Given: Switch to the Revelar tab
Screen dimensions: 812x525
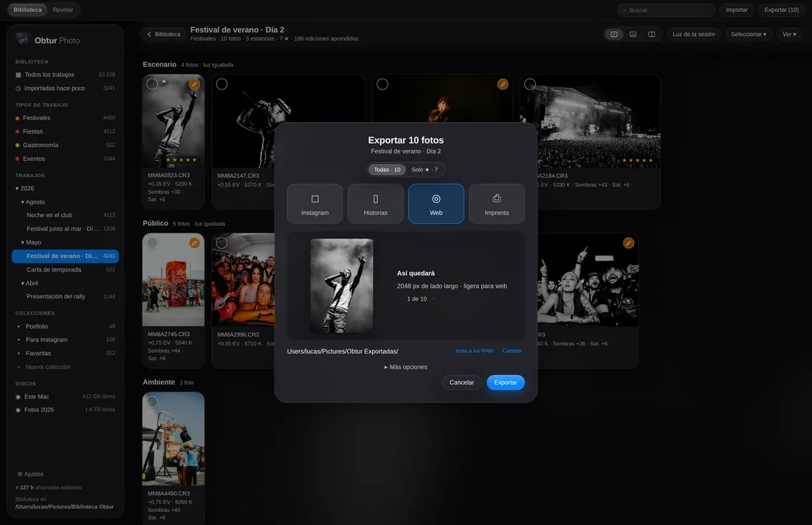Looking at the screenshot, I should click(63, 10).
